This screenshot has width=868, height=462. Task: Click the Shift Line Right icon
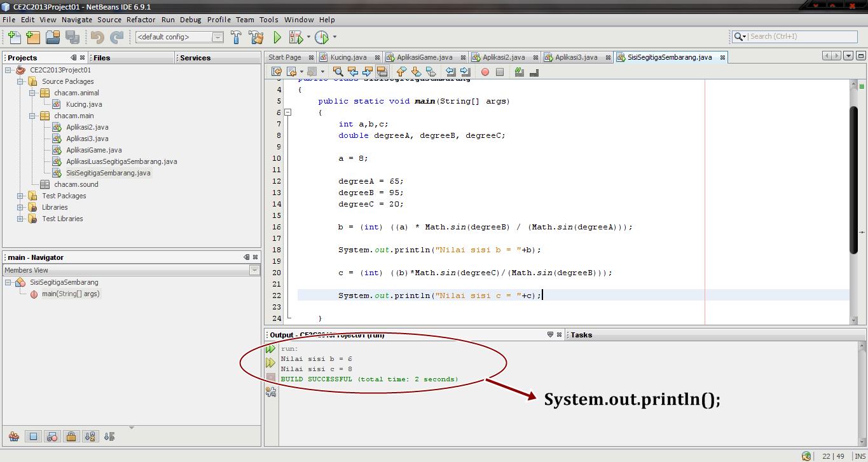pos(465,72)
